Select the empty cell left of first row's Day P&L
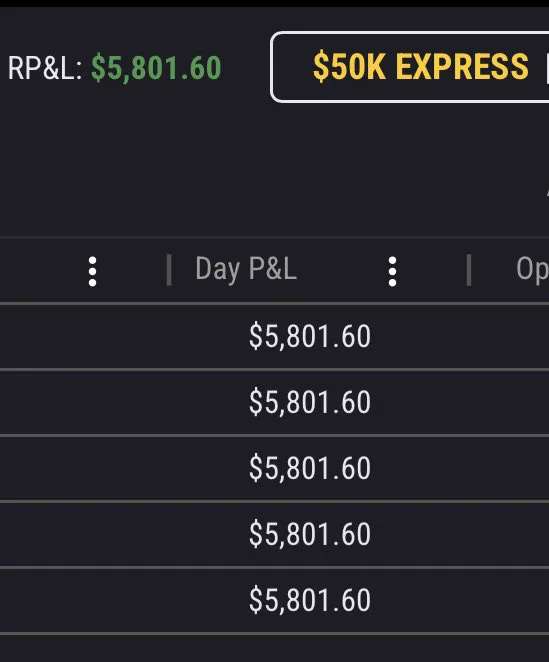Screen dimensions: 549x662 point(84,336)
